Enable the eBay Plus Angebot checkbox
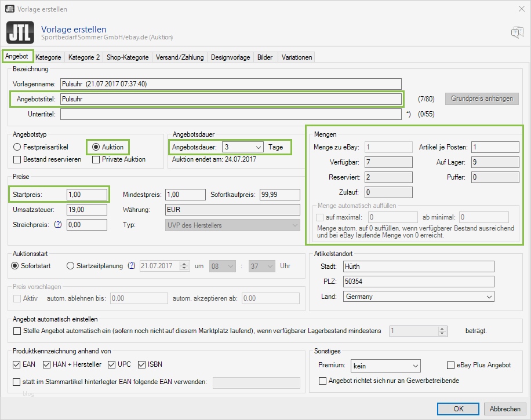The image size is (531, 420). tap(451, 366)
